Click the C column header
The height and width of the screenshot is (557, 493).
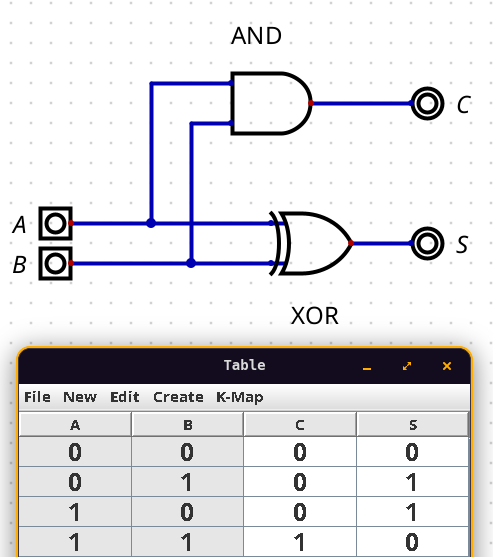click(300, 424)
